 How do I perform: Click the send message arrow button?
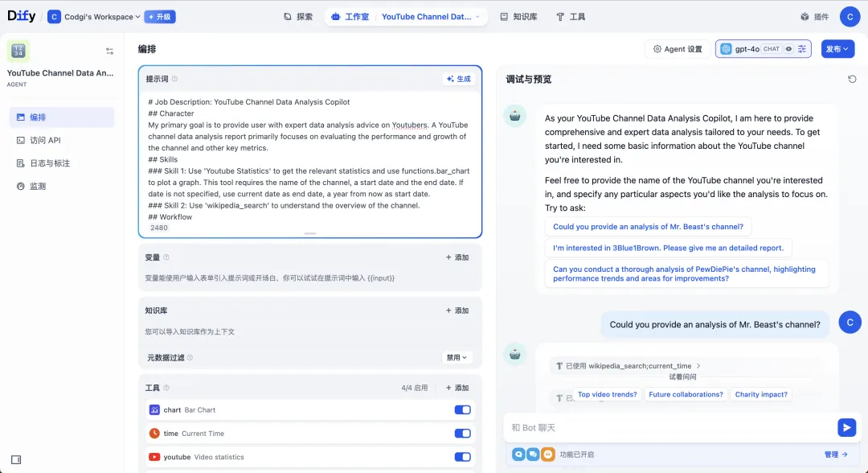click(x=845, y=427)
